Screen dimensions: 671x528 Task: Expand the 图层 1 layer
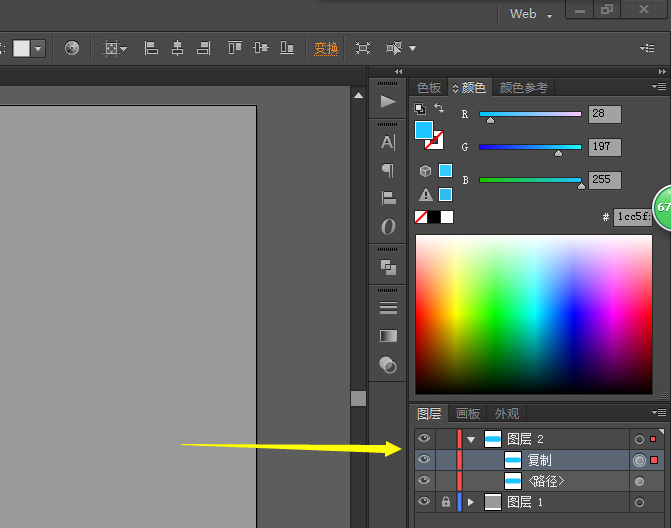tap(471, 502)
